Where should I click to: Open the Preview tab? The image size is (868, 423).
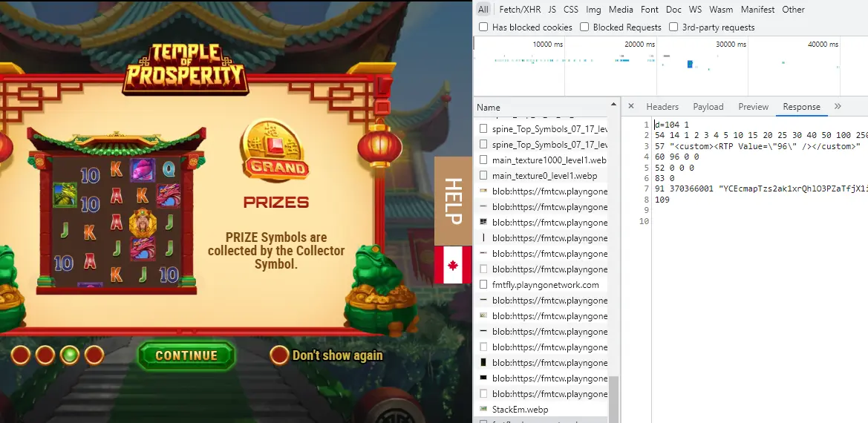click(753, 107)
